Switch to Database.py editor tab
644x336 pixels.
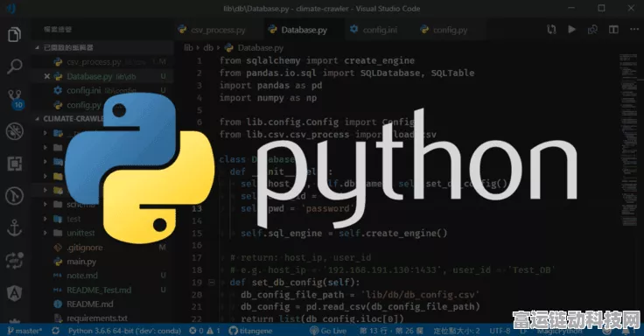[x=304, y=30]
